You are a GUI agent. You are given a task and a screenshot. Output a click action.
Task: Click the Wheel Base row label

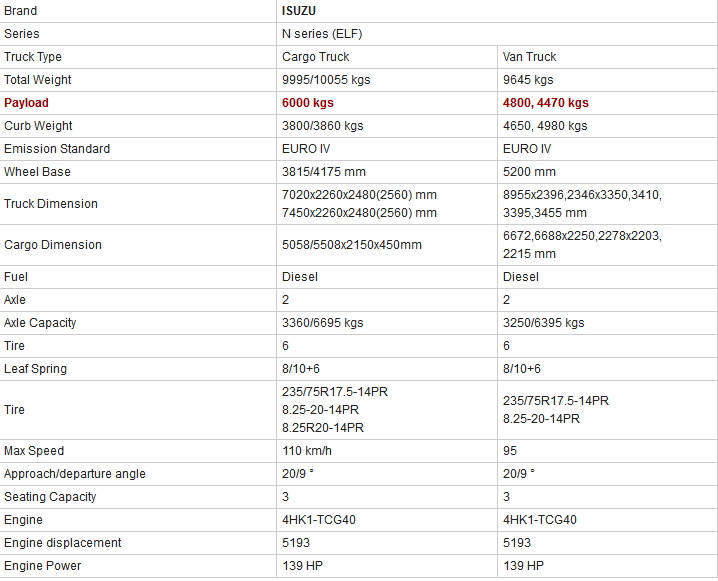pos(37,172)
